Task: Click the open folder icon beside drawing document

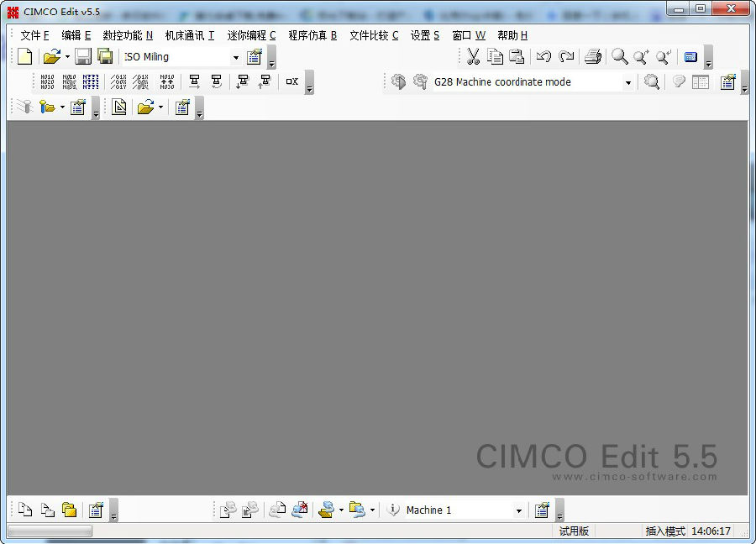Action: [145, 107]
